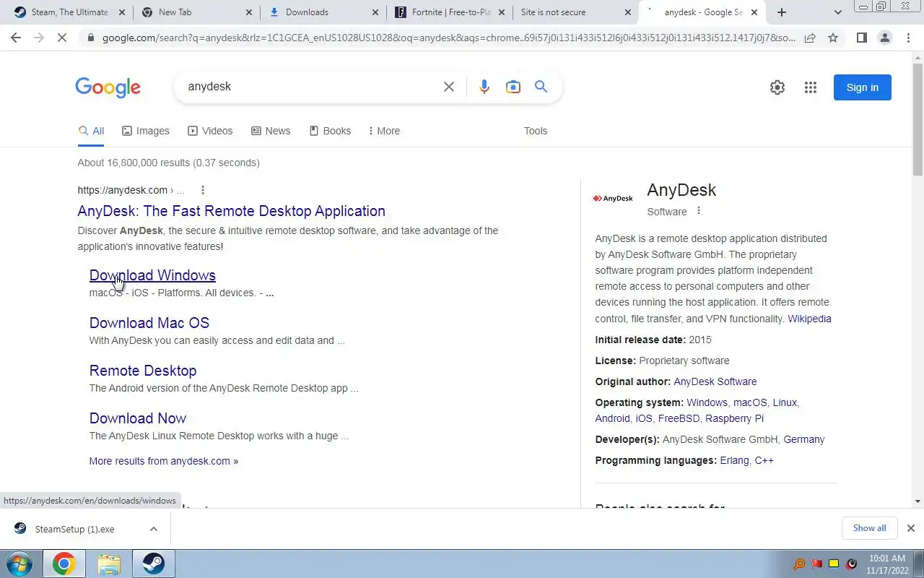The height and width of the screenshot is (578, 924).
Task: Open the SteamSetup (1).exe downloaded file
Action: click(x=74, y=529)
